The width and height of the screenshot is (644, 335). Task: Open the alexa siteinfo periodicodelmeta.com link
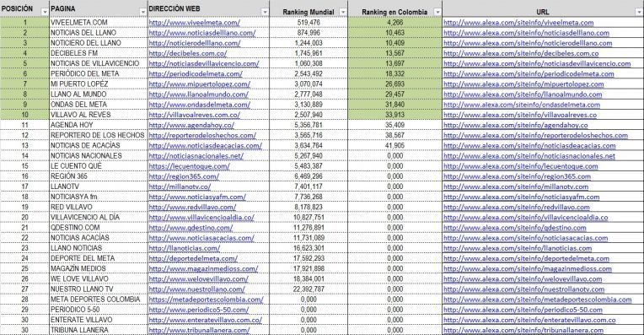[x=529, y=74]
